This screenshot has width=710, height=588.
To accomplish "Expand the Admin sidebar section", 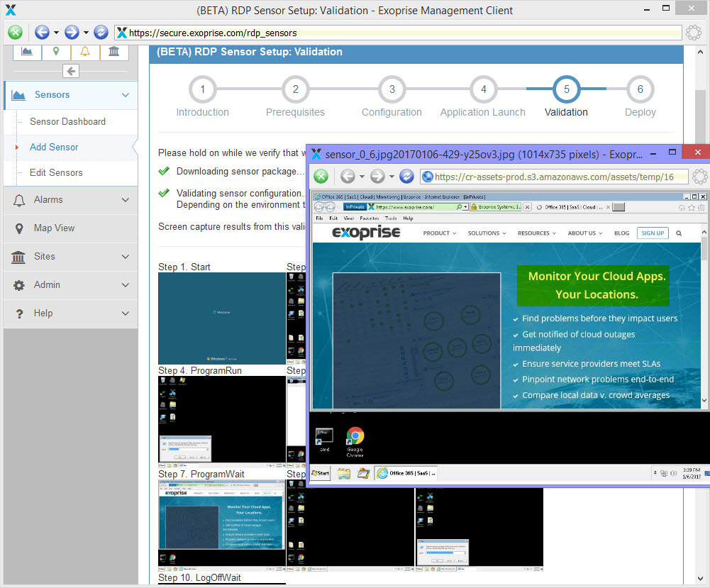I will pos(71,285).
